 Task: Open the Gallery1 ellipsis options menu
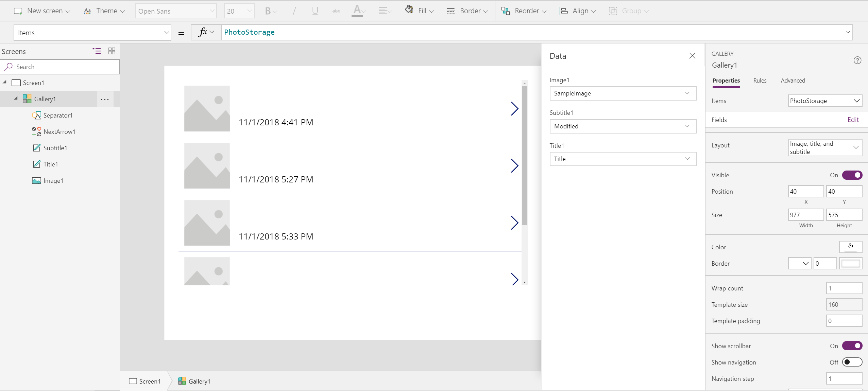click(x=105, y=99)
